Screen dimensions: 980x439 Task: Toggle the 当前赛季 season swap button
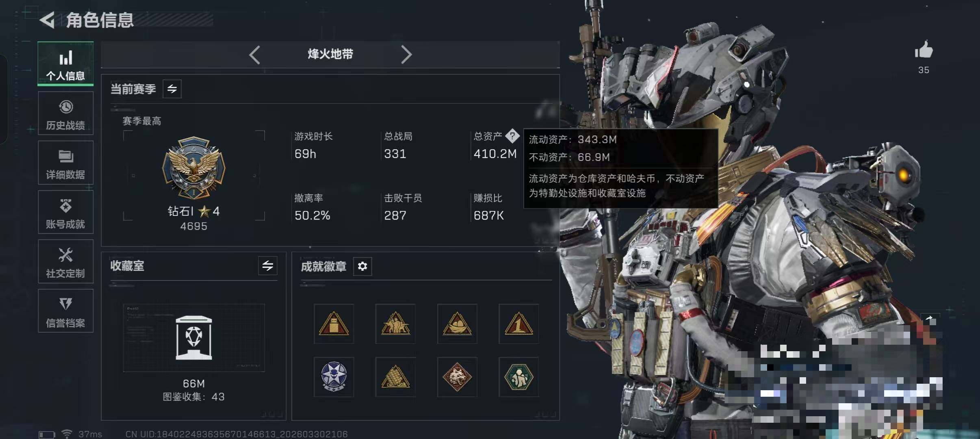pyautogui.click(x=172, y=89)
